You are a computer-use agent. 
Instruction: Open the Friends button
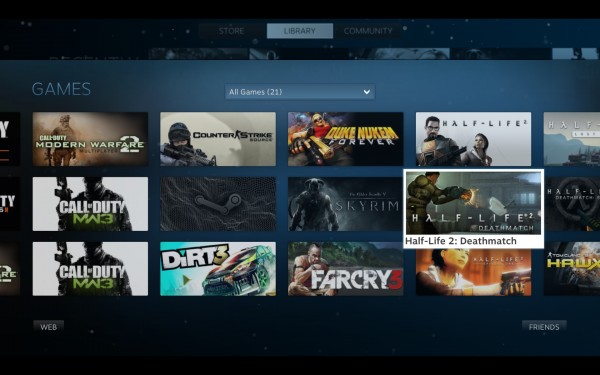[544, 327]
